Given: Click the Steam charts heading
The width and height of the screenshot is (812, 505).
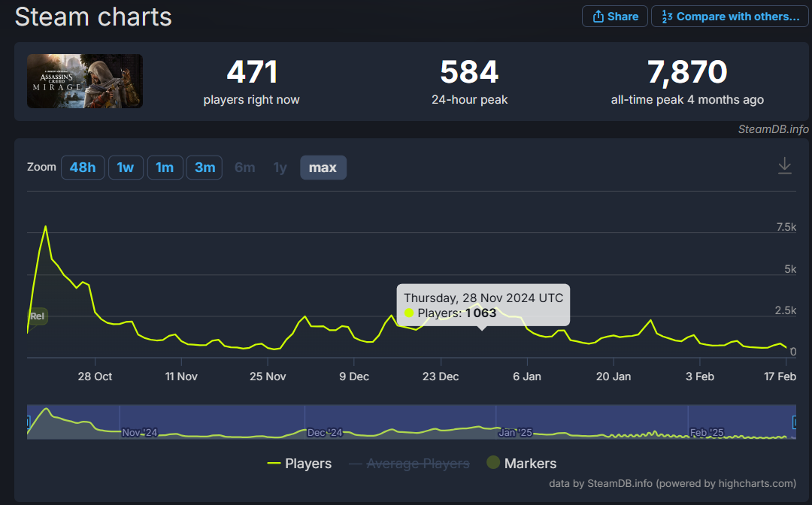Looking at the screenshot, I should click(x=93, y=17).
